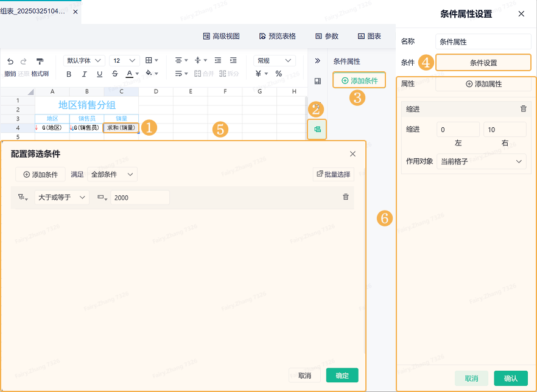Click the 2000 value input field
The width and height of the screenshot is (537, 392).
coord(140,198)
